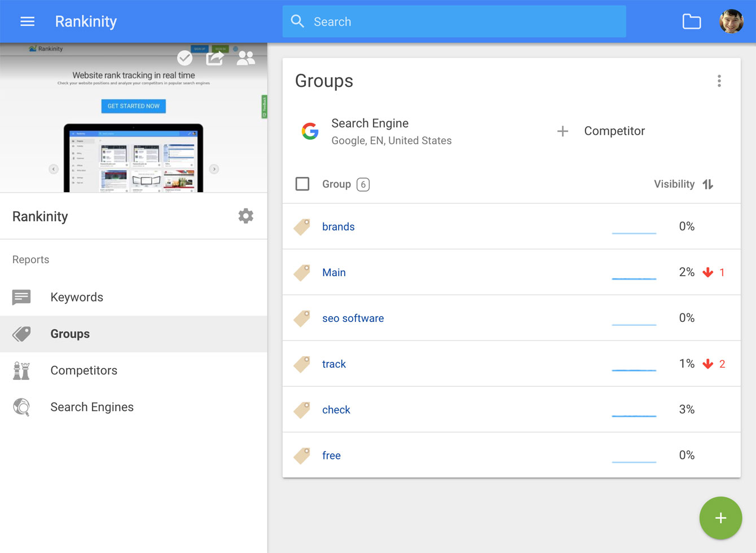
Task: Open the Competitors report
Action: (134, 370)
